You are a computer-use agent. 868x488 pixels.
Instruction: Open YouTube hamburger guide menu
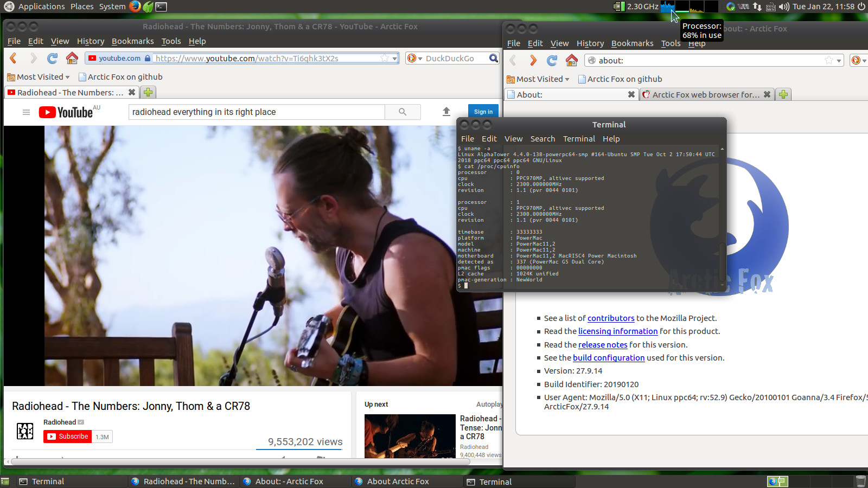pos(26,112)
